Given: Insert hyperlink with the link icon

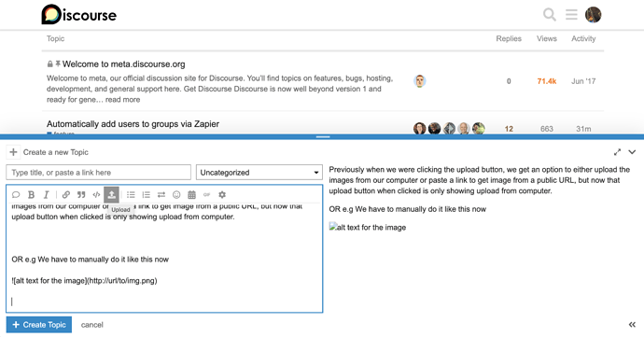Looking at the screenshot, I should [65, 195].
